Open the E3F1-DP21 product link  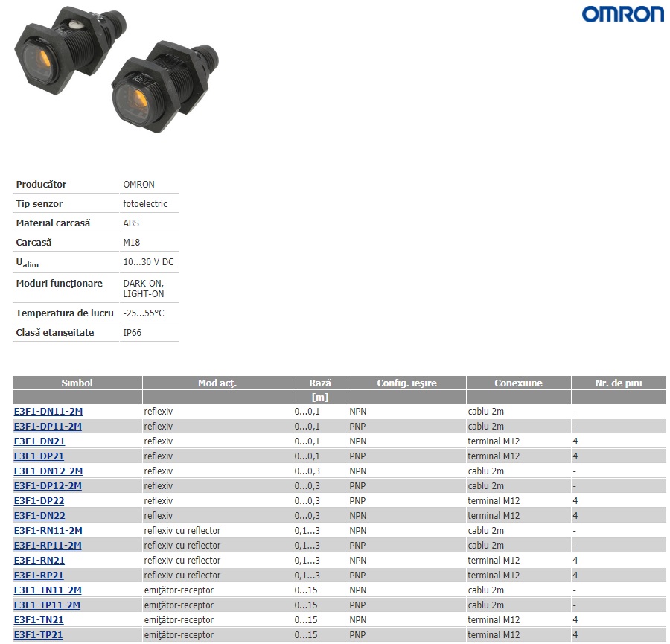pyautogui.click(x=39, y=456)
